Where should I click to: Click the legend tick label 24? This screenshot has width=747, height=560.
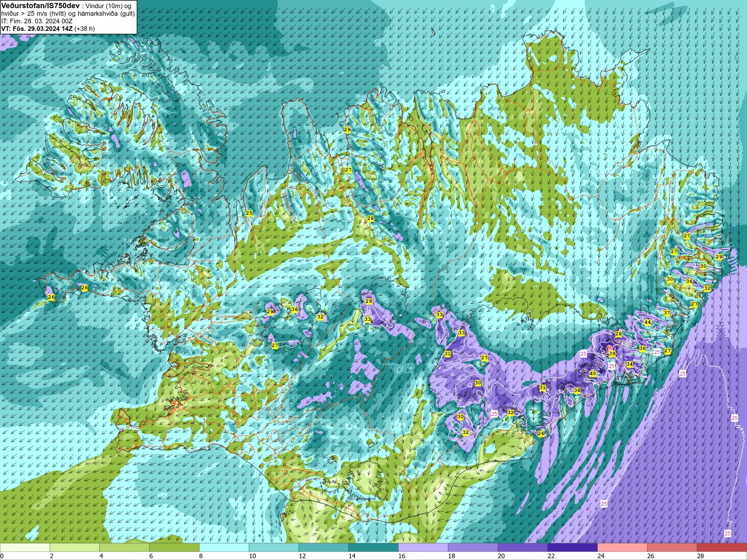tap(601, 556)
